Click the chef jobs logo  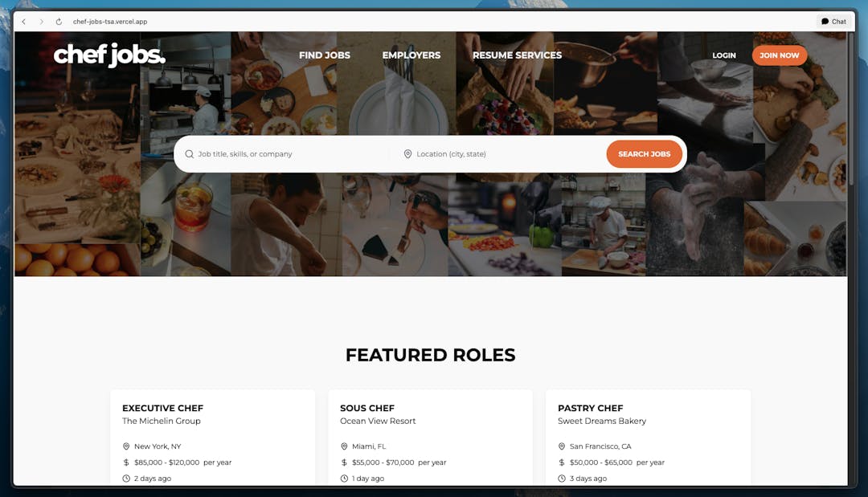coord(109,55)
